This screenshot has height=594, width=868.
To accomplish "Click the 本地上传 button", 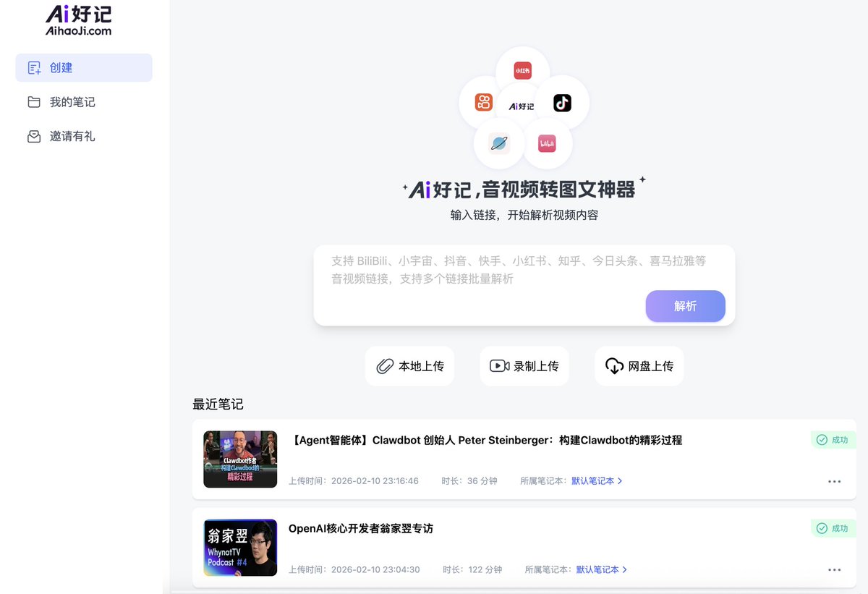I will [409, 366].
